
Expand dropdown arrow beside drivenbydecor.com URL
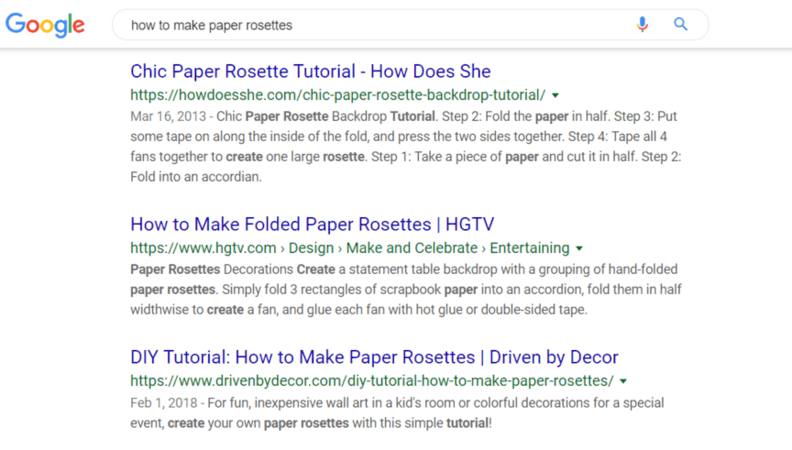coord(623,382)
